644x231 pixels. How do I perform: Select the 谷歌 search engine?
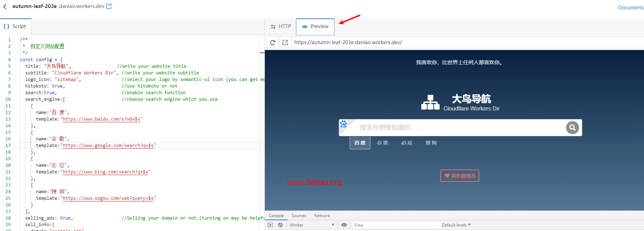click(x=383, y=143)
